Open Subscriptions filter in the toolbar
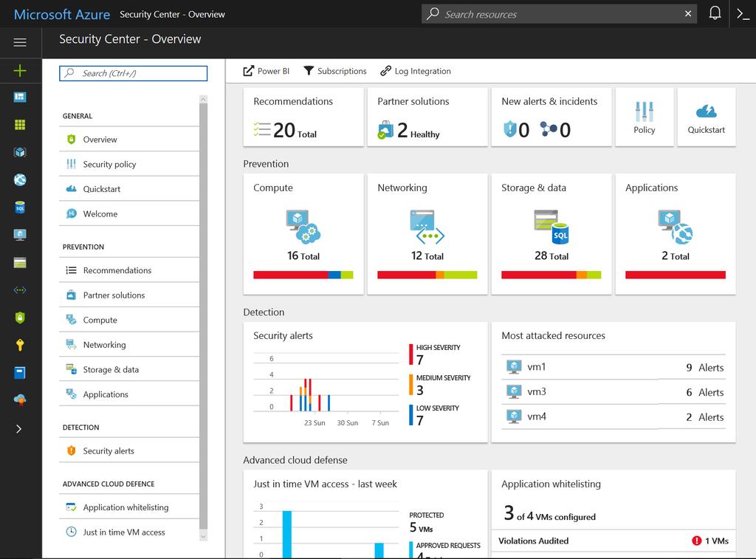 point(335,71)
